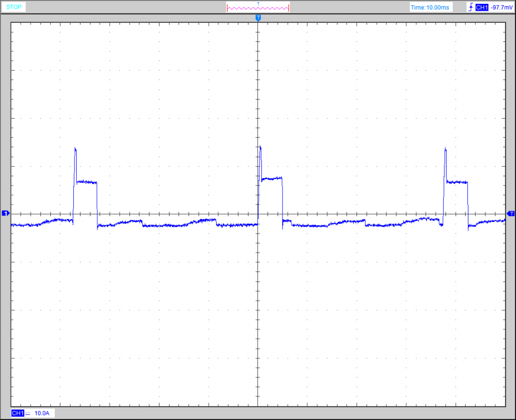Screen dimensions: 516x420
Task: Click the channel 1 ground marker on left edge
Action: pyautogui.click(x=6, y=214)
